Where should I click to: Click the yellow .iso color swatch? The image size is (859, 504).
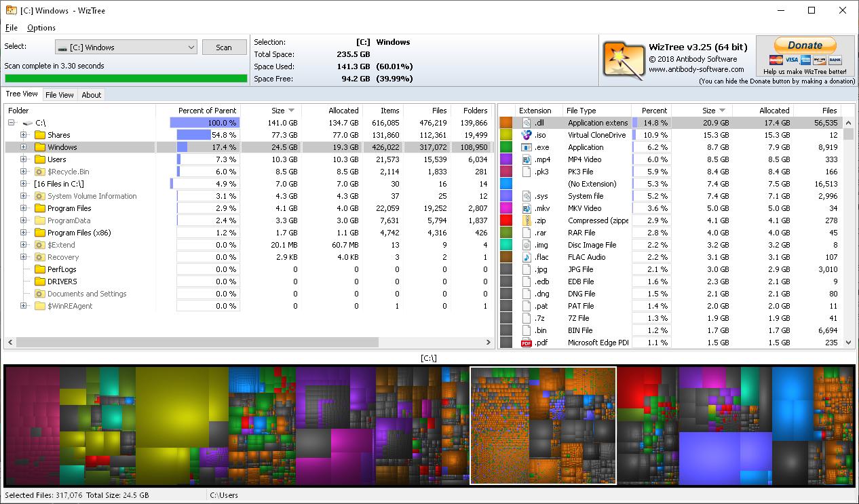tap(506, 135)
